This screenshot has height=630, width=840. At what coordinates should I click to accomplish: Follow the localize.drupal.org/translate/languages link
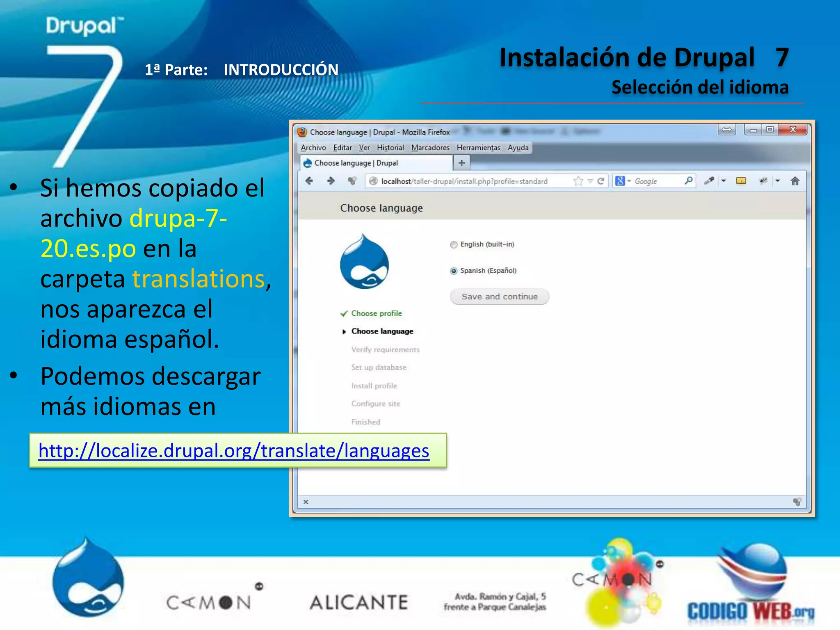click(234, 450)
